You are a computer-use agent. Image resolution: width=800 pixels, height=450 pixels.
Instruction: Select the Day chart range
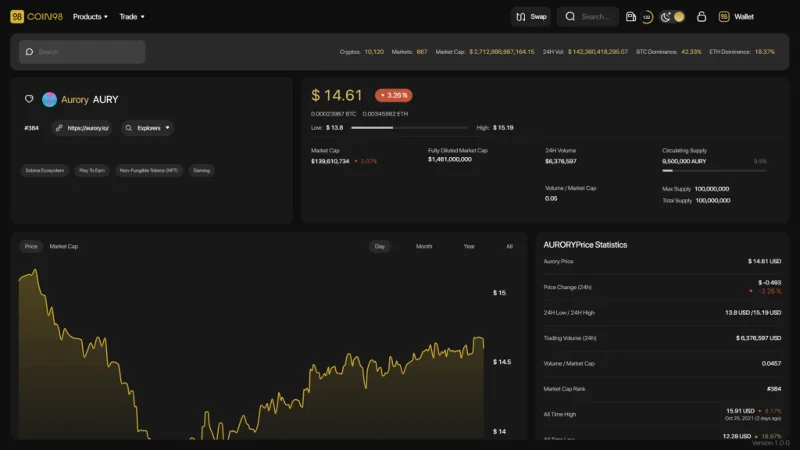tap(380, 246)
